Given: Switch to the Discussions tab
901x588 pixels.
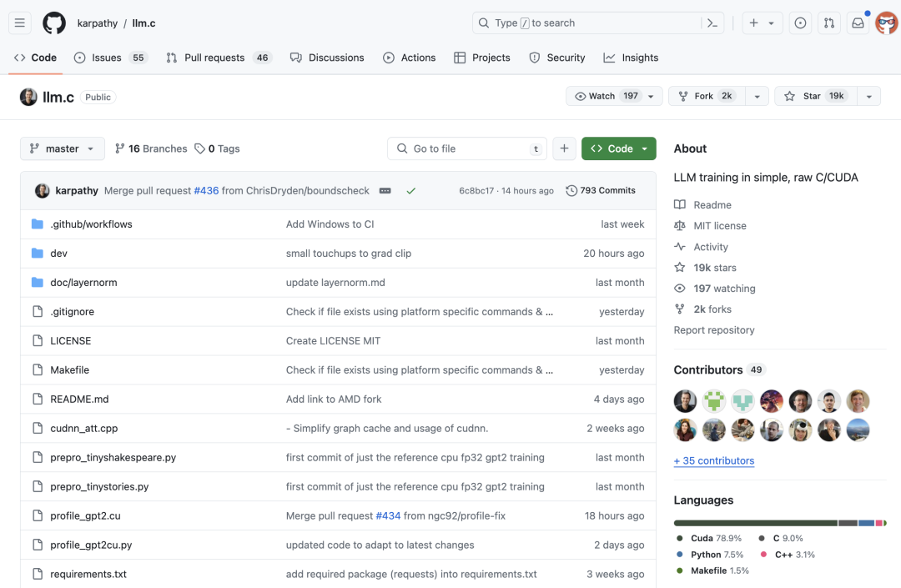Looking at the screenshot, I should click(x=327, y=58).
